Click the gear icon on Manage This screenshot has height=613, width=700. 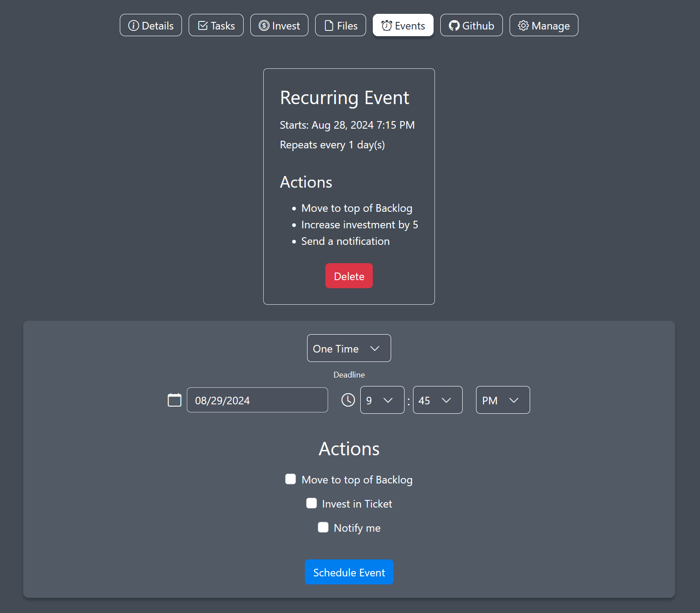tap(523, 25)
